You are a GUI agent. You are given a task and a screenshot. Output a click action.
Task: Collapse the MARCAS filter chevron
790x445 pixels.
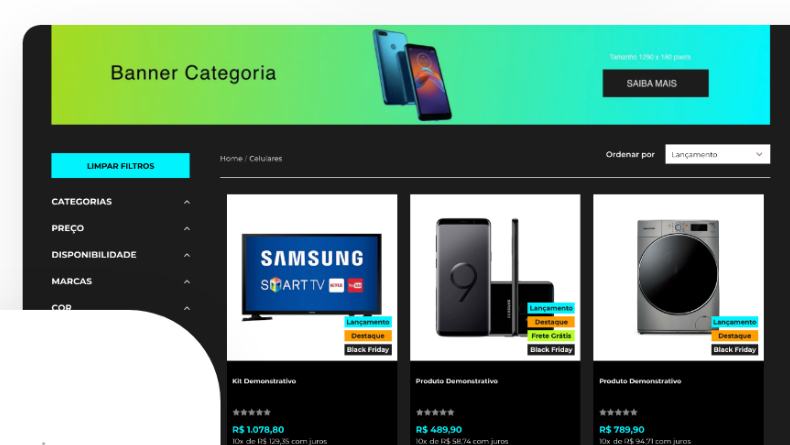(187, 282)
